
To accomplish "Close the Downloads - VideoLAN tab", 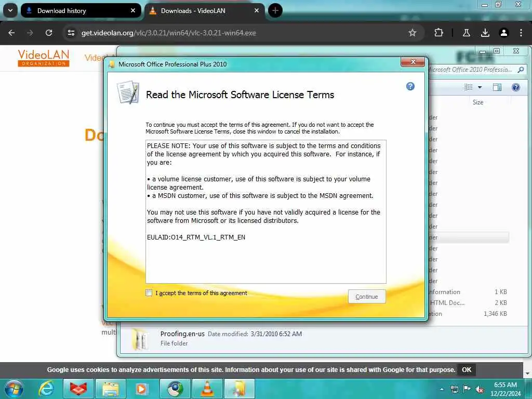I will (257, 10).
